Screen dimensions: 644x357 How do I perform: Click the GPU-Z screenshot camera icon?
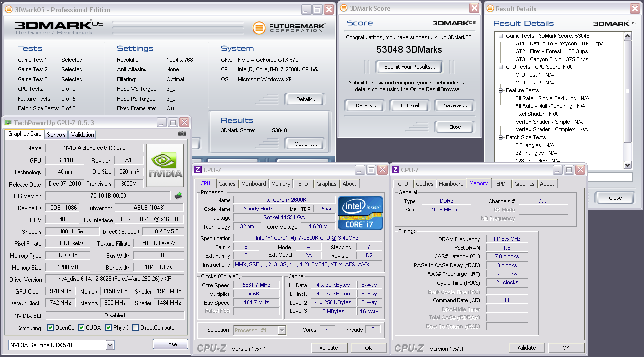coord(182,133)
